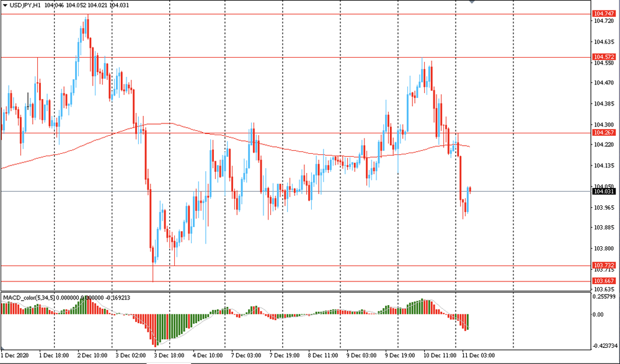The width and height of the screenshot is (620, 364).
Task: Click the MACD zero level 0.00
Action: (598, 314)
